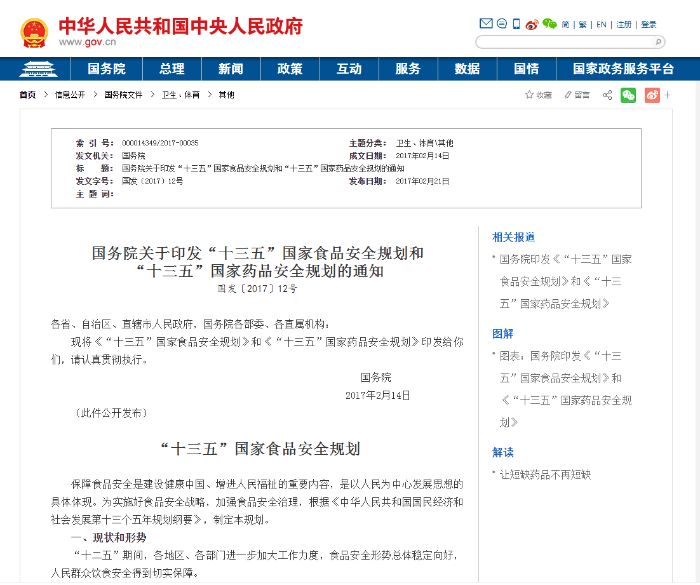
Task: Click 国务院文件 in the breadcrumb
Action: tap(124, 95)
